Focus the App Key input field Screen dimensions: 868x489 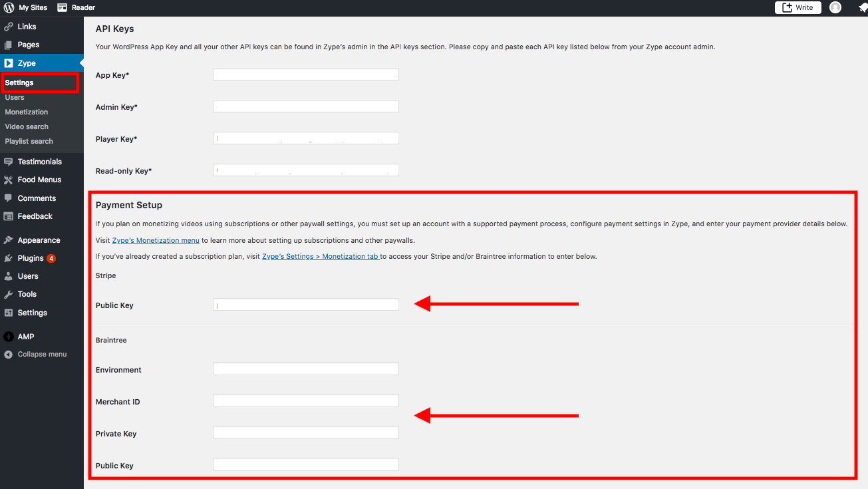point(306,75)
